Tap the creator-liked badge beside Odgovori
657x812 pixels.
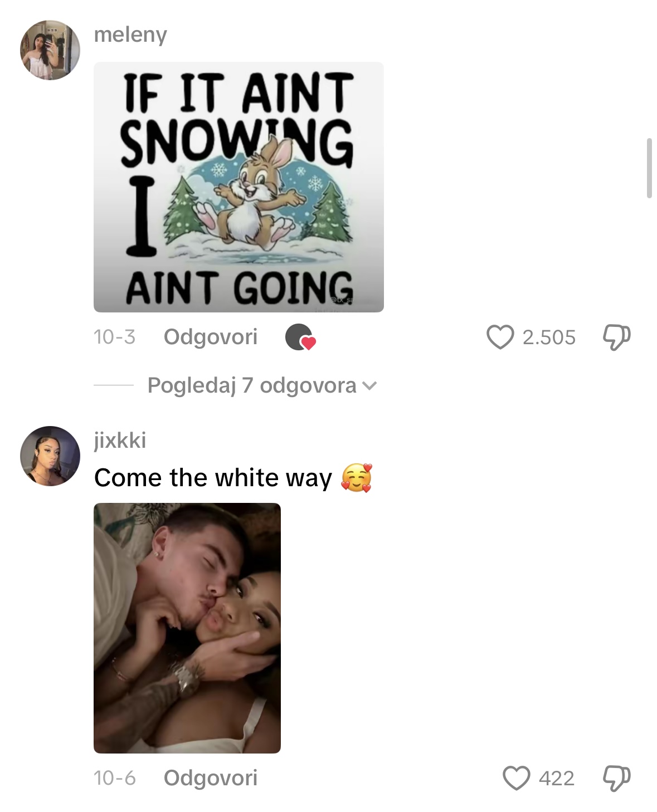300,337
